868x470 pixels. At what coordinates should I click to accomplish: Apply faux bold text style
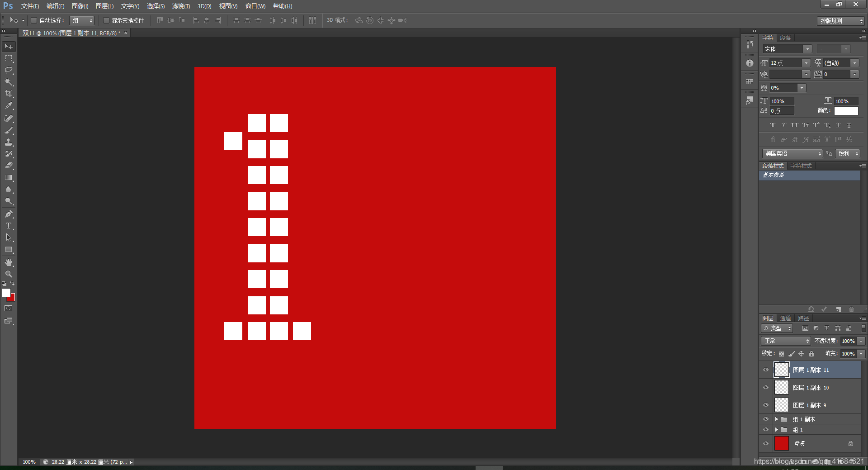pos(773,125)
